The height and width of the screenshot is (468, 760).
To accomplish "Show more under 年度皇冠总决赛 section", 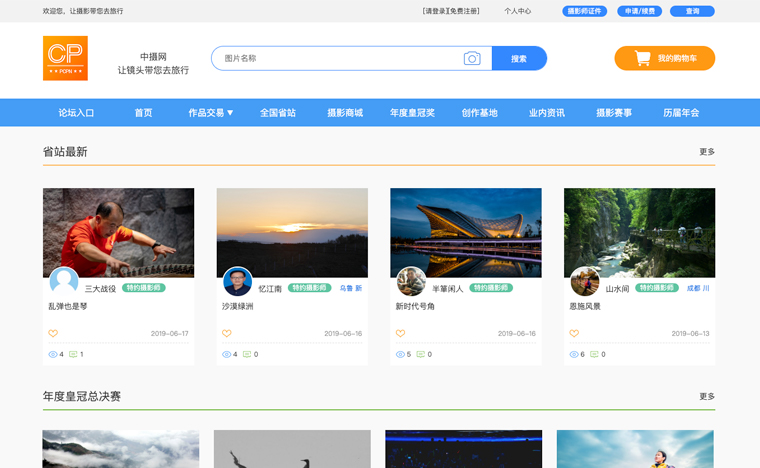I will (x=706, y=396).
